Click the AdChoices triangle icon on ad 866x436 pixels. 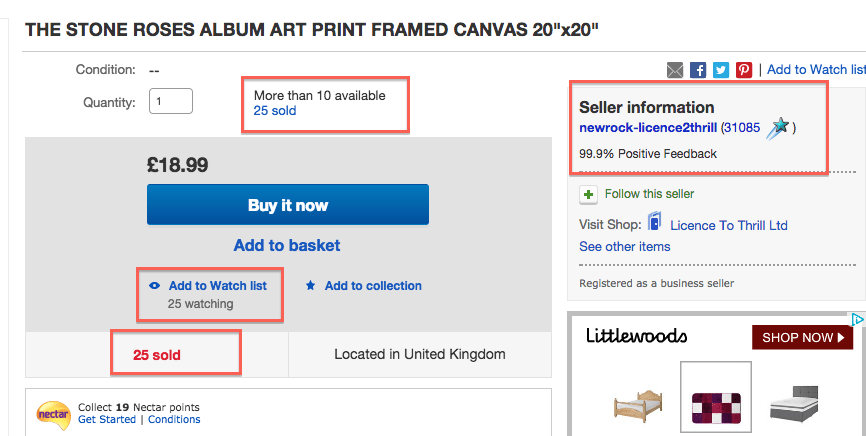click(857, 319)
